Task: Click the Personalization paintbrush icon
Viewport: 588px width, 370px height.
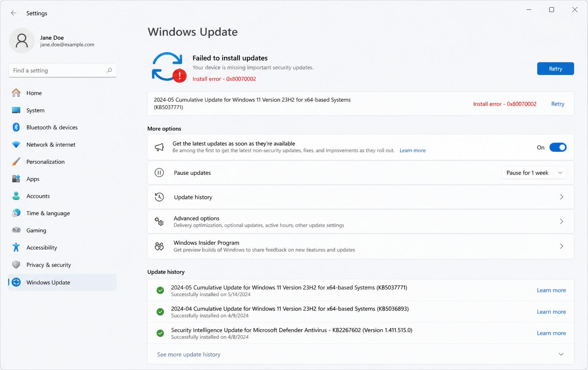Action: 16,162
